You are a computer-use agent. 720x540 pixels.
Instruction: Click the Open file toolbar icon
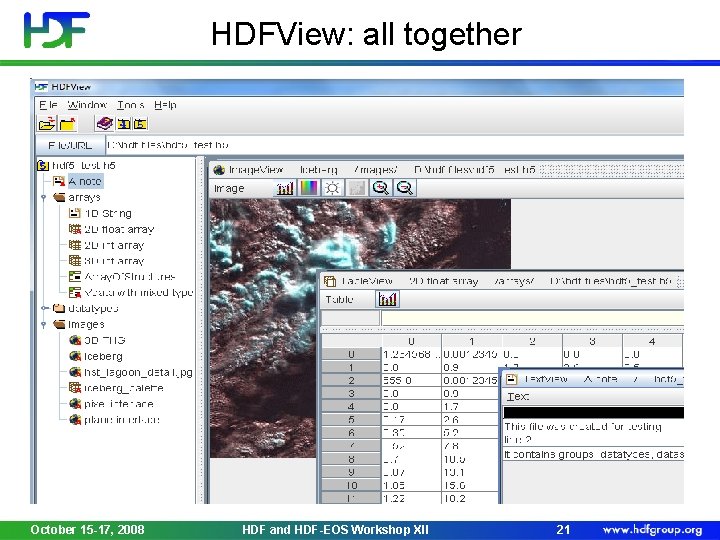click(46, 124)
